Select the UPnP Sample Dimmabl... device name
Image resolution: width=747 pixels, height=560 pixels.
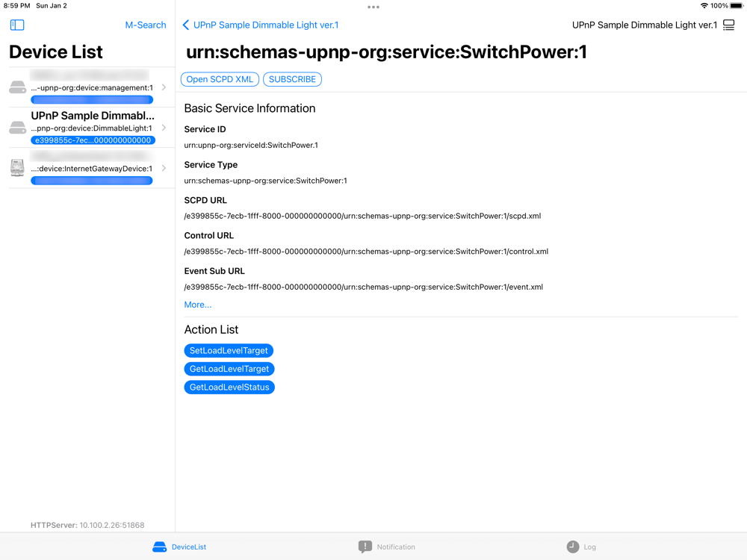click(x=93, y=116)
